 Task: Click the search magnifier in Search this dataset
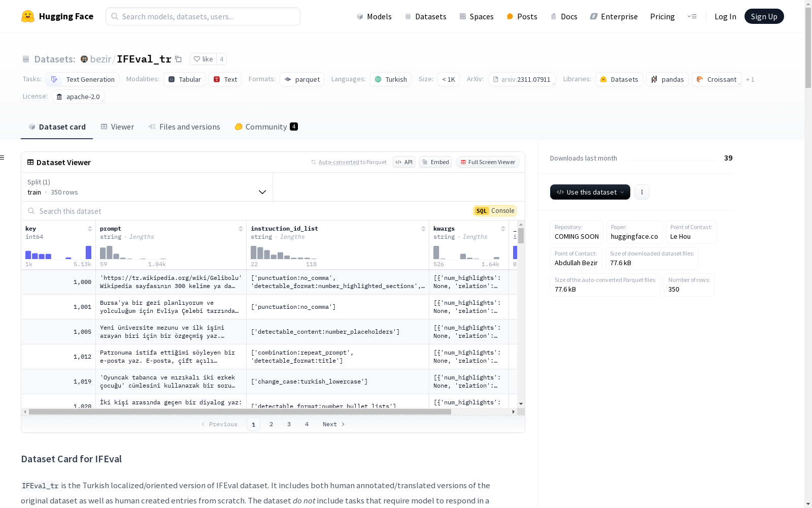point(31,211)
